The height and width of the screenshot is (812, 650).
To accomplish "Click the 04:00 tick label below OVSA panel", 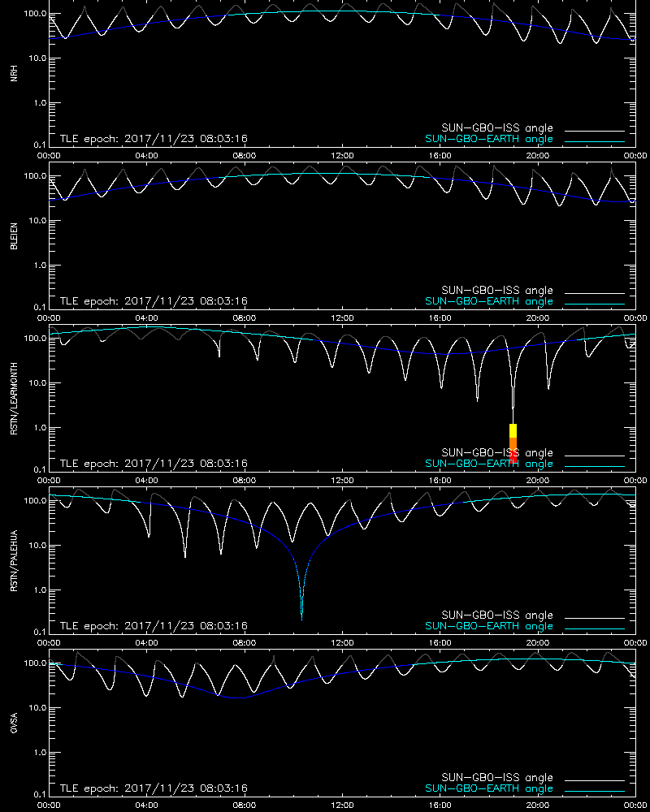I will 147,806.
